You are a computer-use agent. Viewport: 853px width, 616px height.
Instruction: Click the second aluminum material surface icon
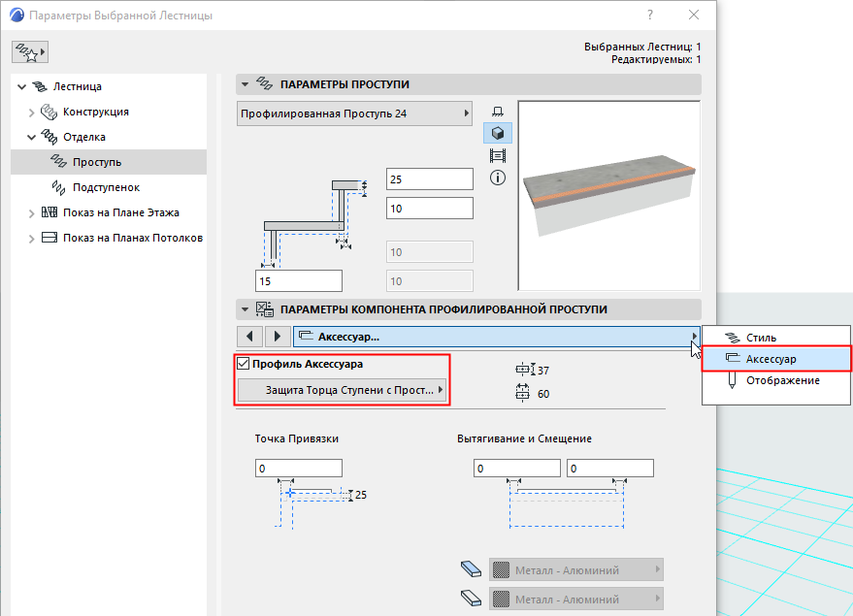(471, 599)
